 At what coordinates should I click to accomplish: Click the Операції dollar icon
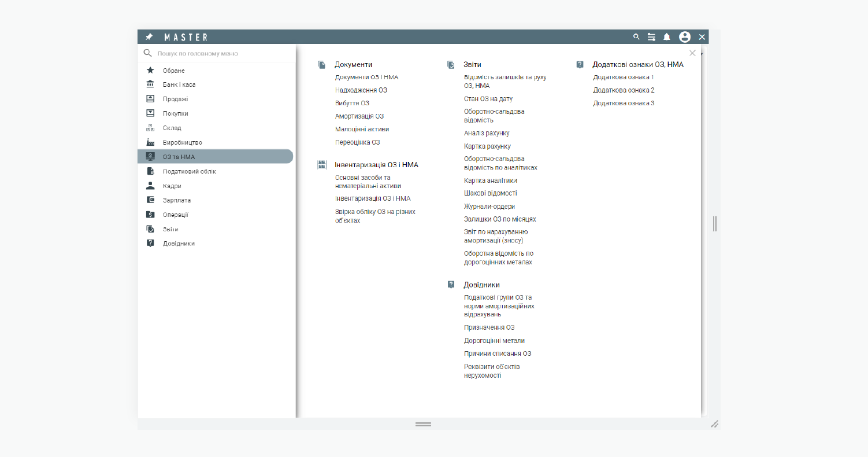(x=150, y=215)
